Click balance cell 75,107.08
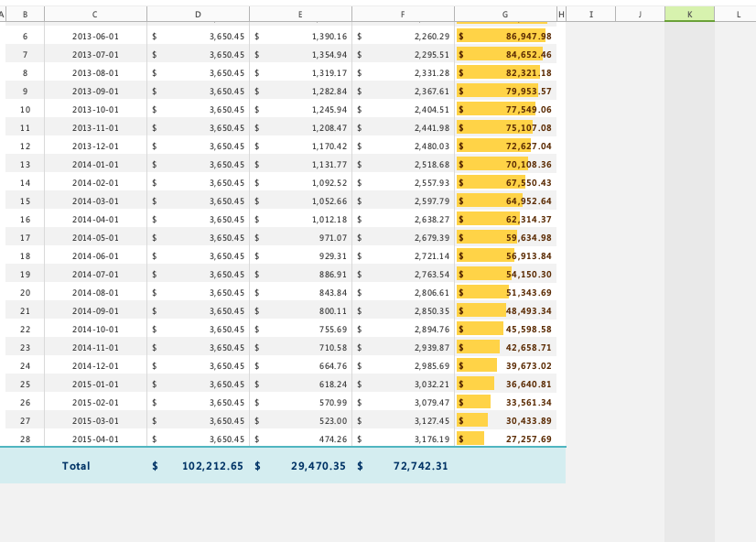The width and height of the screenshot is (756, 542). 505,128
